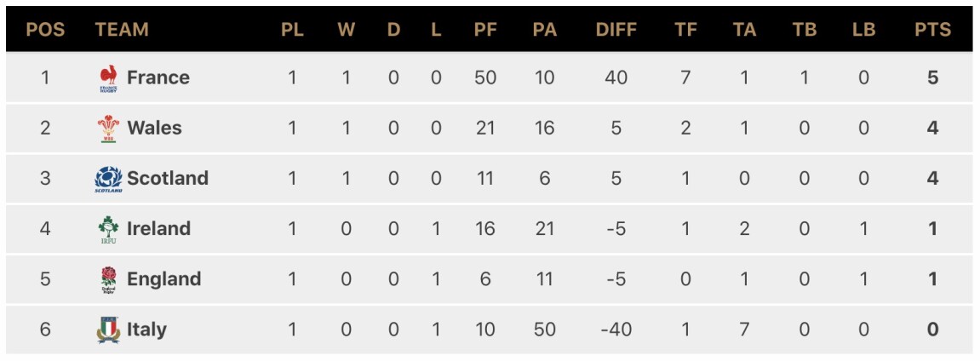Open the France team link
The image size is (980, 361).
[158, 77]
